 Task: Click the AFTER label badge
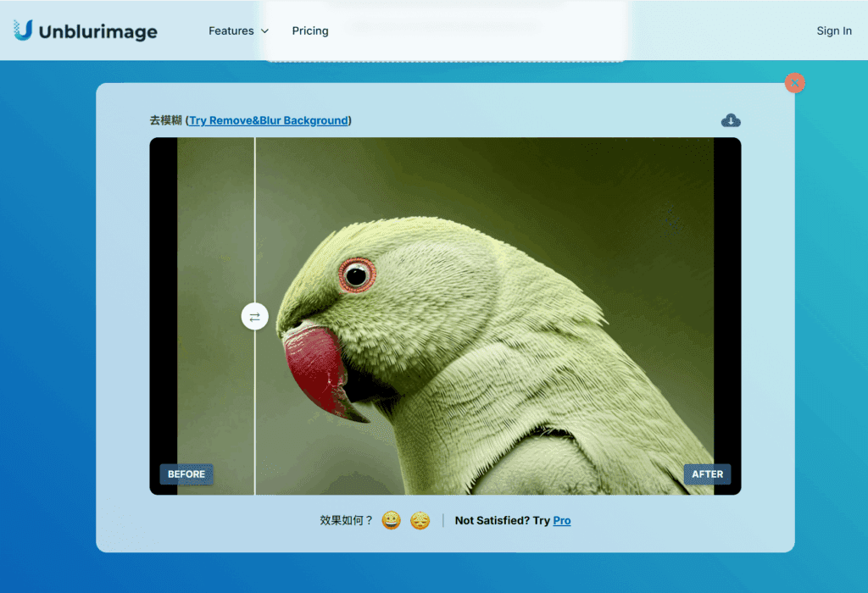point(707,474)
